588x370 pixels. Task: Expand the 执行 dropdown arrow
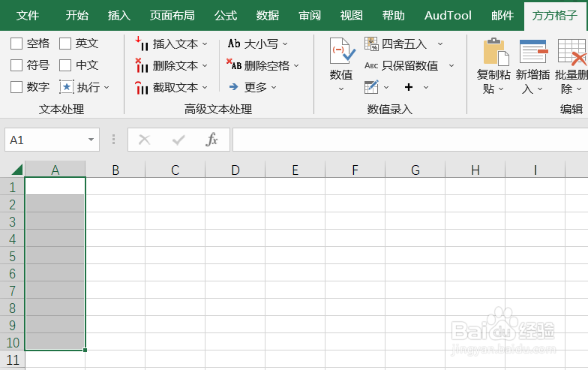tap(106, 87)
